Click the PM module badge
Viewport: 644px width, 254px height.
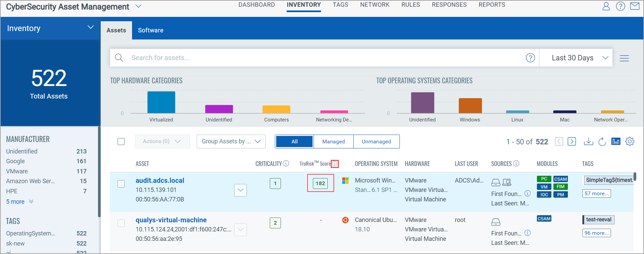point(560,194)
